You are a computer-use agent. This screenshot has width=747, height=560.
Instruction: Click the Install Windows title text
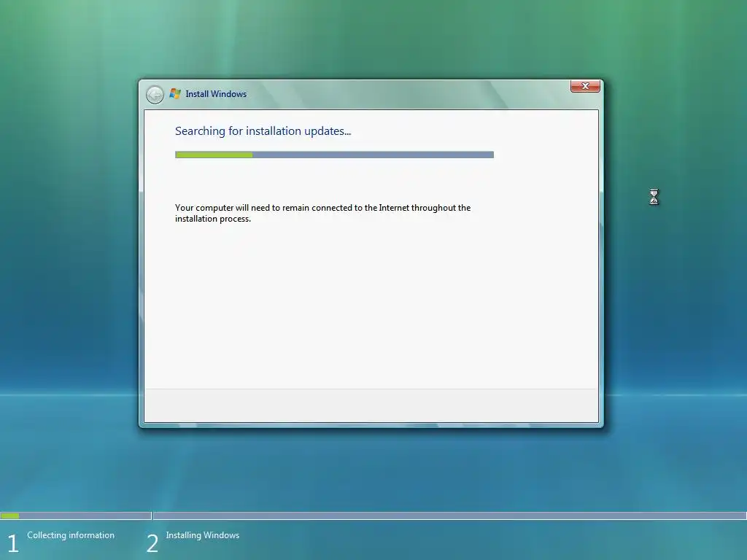pos(216,94)
